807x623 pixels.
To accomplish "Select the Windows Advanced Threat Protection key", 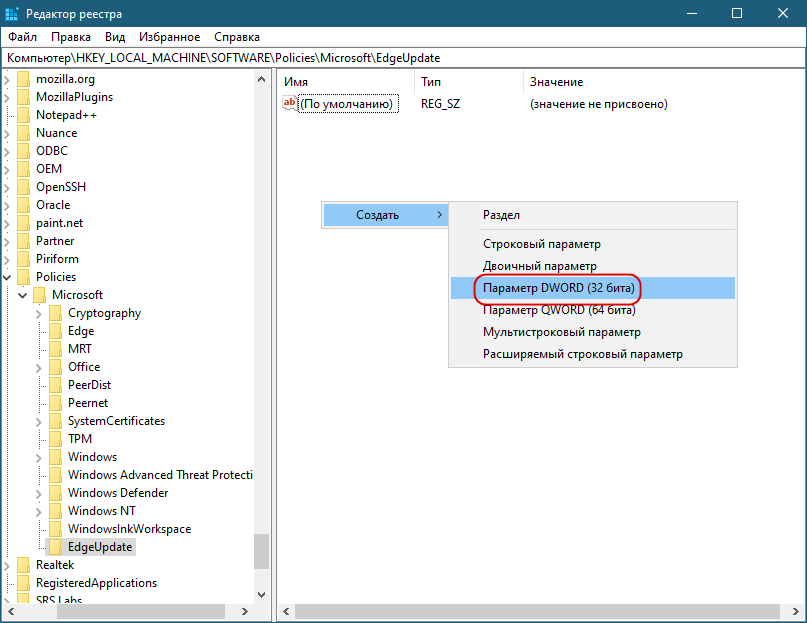I will pos(160,475).
